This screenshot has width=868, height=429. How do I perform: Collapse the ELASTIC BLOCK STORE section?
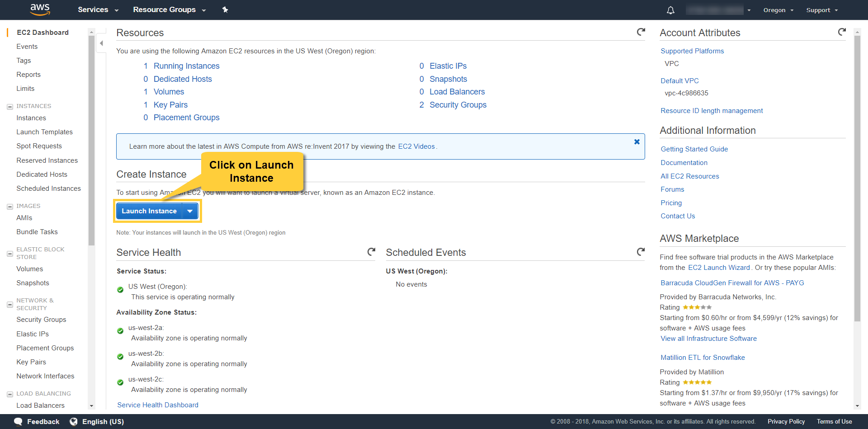tap(9, 254)
